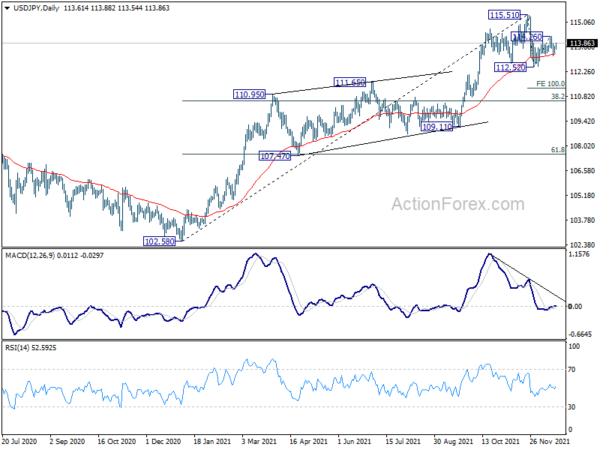Select the 102.580 low price label
600x450 pixels.
pos(159,241)
